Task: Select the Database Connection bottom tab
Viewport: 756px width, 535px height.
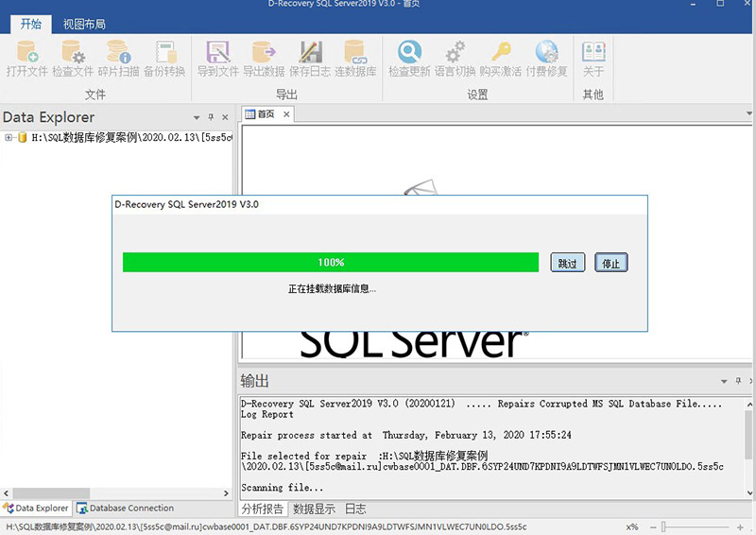Action: click(x=126, y=508)
